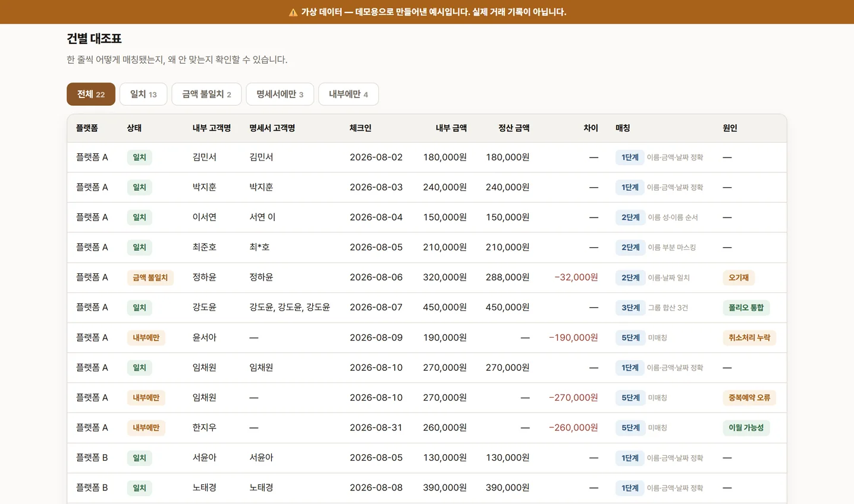Click check-in date 2026-08-02
Image resolution: width=854 pixels, height=504 pixels.
(376, 157)
